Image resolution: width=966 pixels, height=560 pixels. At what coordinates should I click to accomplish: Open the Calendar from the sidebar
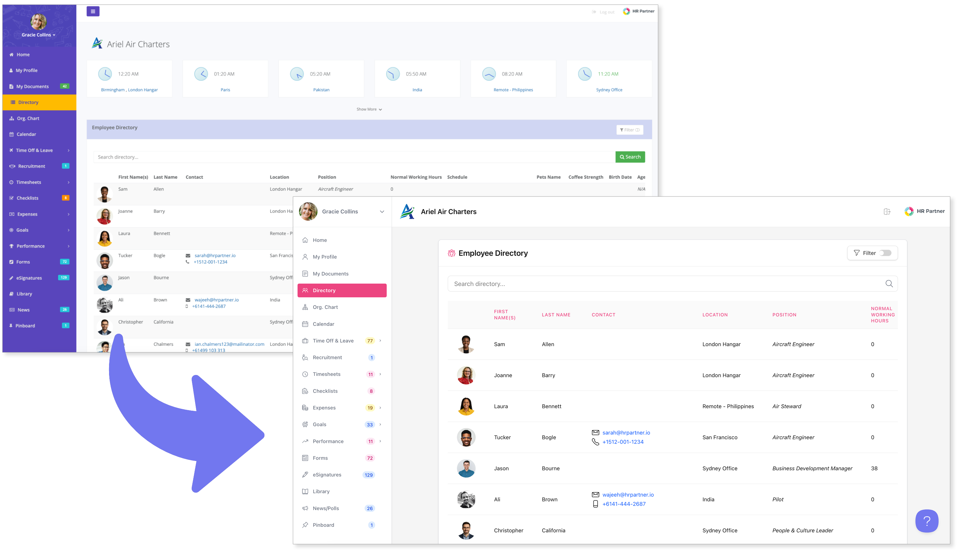click(x=323, y=324)
